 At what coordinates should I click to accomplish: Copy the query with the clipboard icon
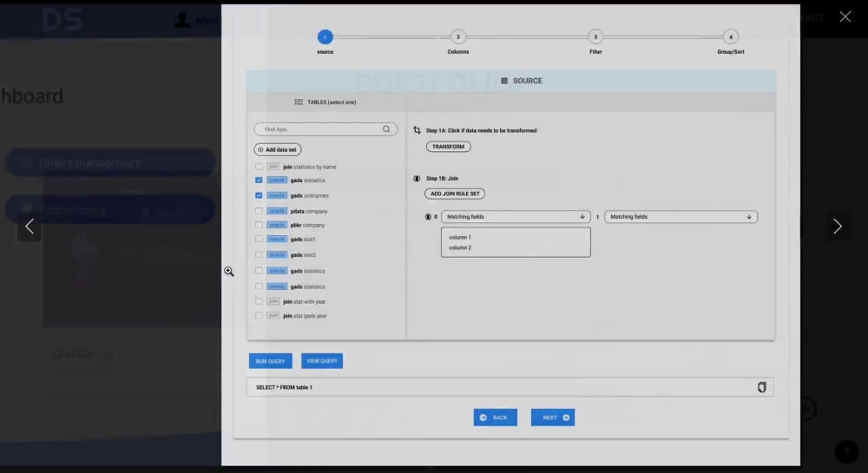[x=762, y=387]
